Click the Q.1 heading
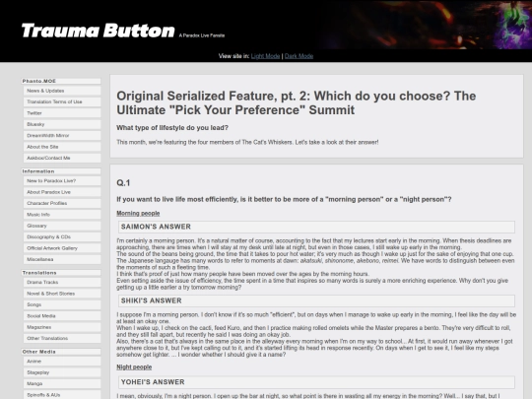 [123, 183]
